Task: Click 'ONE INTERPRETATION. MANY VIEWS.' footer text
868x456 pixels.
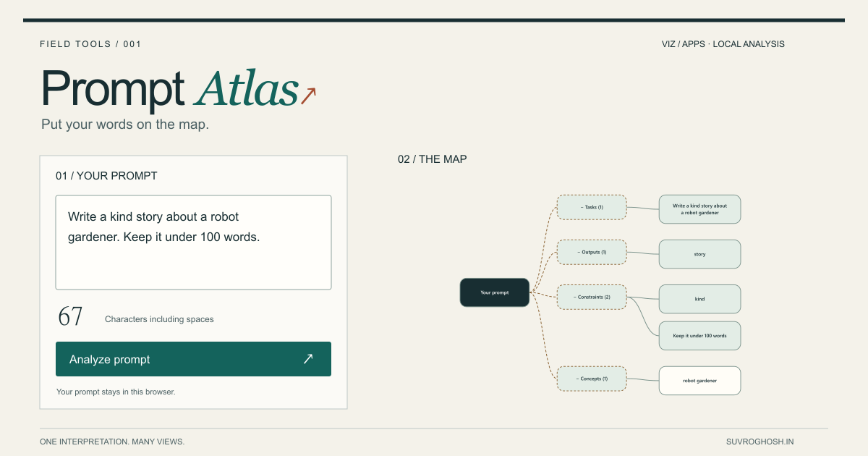Action: coord(112,442)
